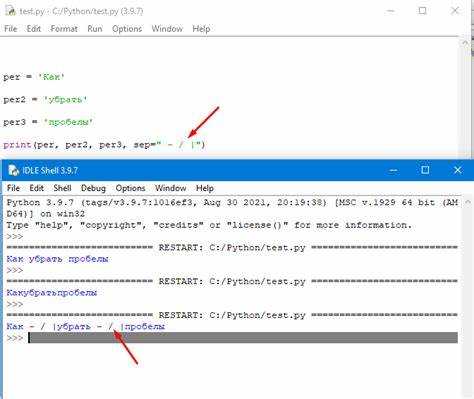
Task: Click the test.py editor window icon
Action: click(x=10, y=11)
